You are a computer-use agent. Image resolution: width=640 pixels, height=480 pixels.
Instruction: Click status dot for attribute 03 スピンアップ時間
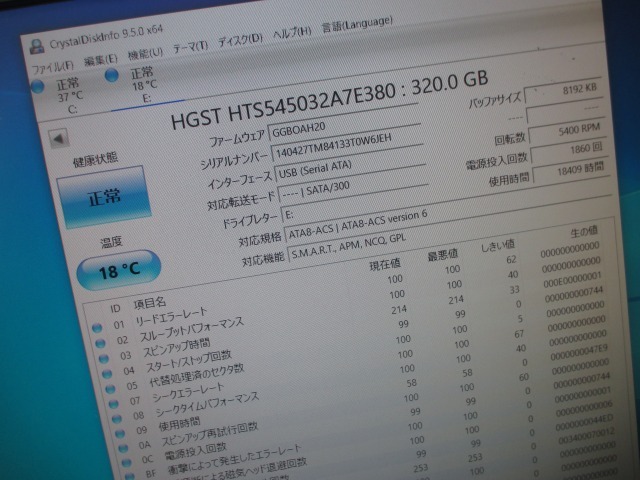(104, 359)
